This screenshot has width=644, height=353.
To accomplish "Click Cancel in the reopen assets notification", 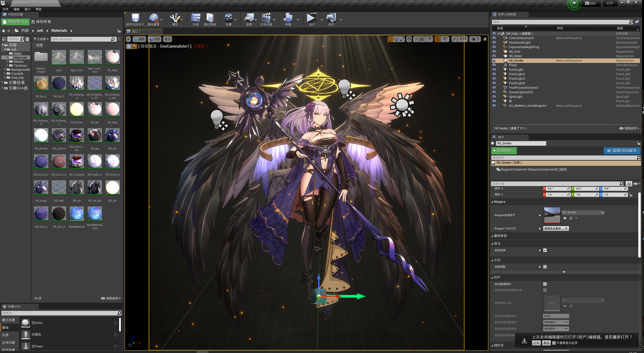I will coord(546,343).
